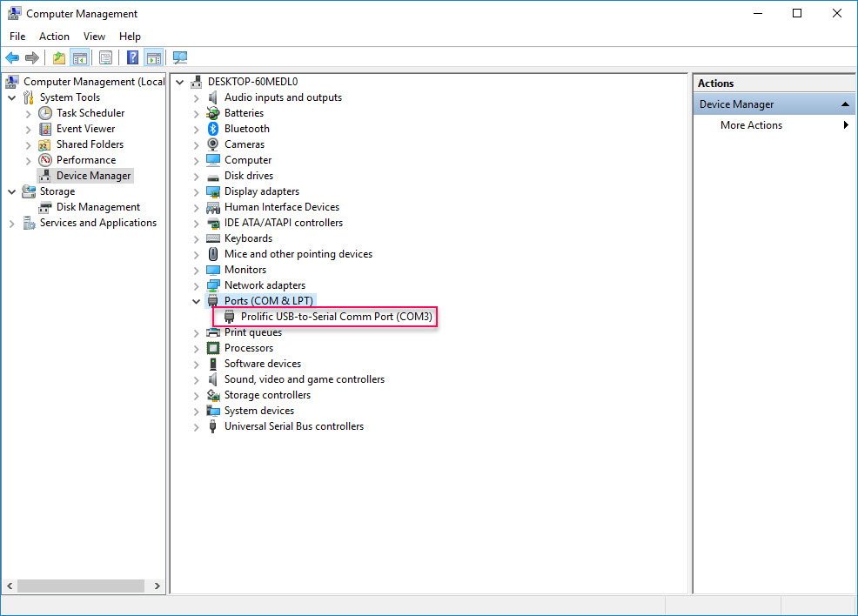Click the Task Scheduler clock icon
The image size is (858, 616).
click(x=45, y=113)
